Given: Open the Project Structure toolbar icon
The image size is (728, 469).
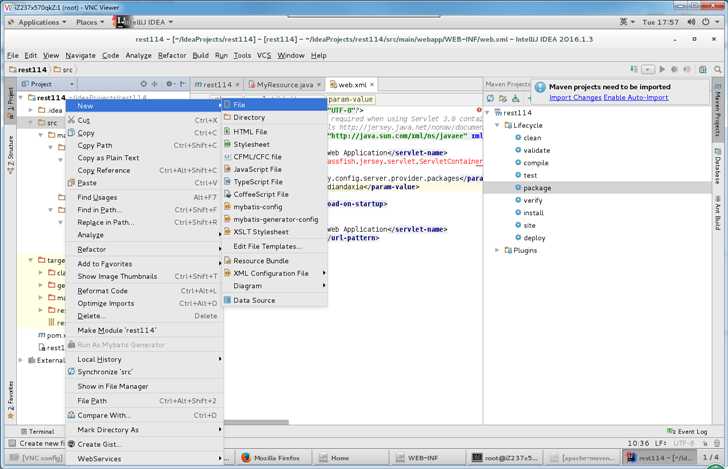Looking at the screenshot, I should [x=702, y=69].
